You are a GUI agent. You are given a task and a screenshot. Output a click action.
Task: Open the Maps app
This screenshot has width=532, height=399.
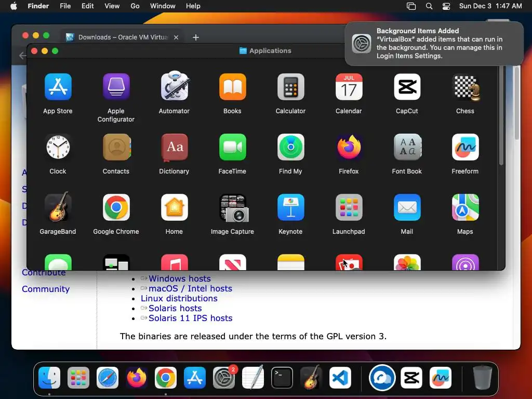465,207
